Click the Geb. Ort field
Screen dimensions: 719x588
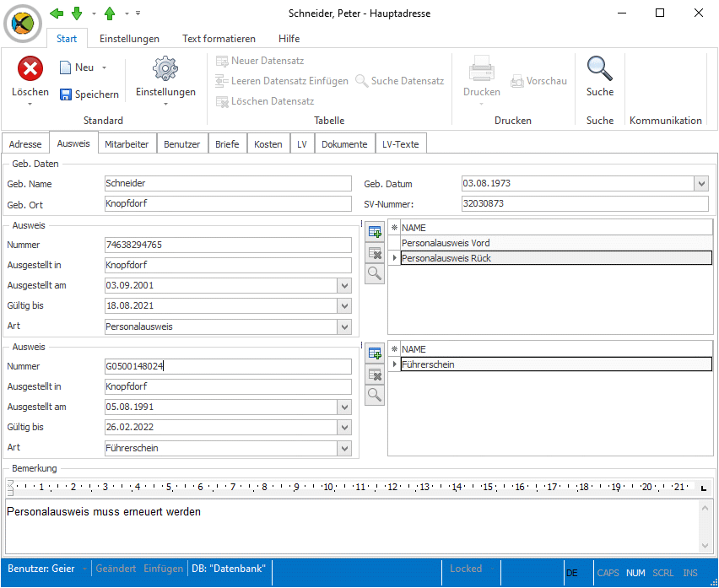[228, 203]
